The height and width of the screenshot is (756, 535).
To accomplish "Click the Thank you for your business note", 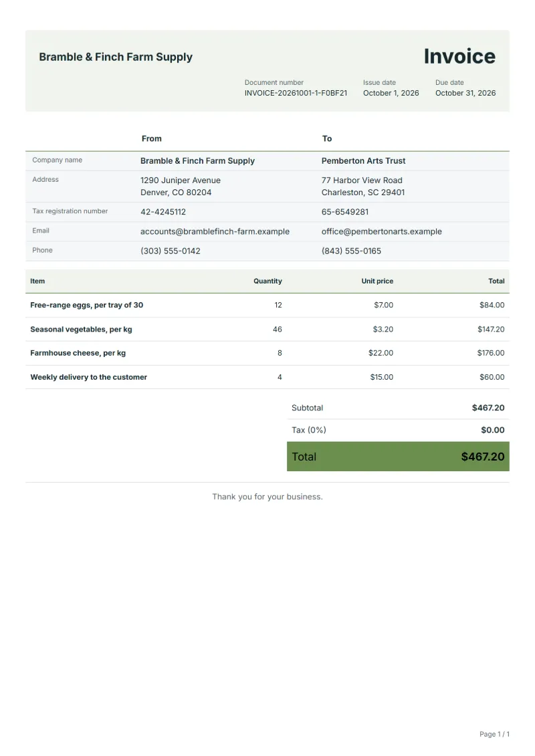I will (267, 497).
